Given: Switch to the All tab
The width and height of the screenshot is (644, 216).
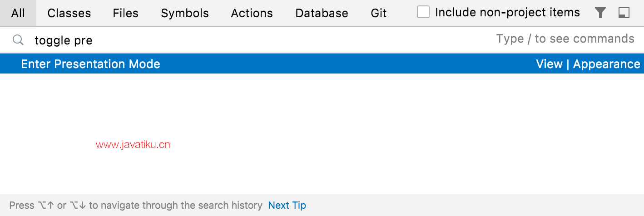Looking at the screenshot, I should click(x=18, y=13).
